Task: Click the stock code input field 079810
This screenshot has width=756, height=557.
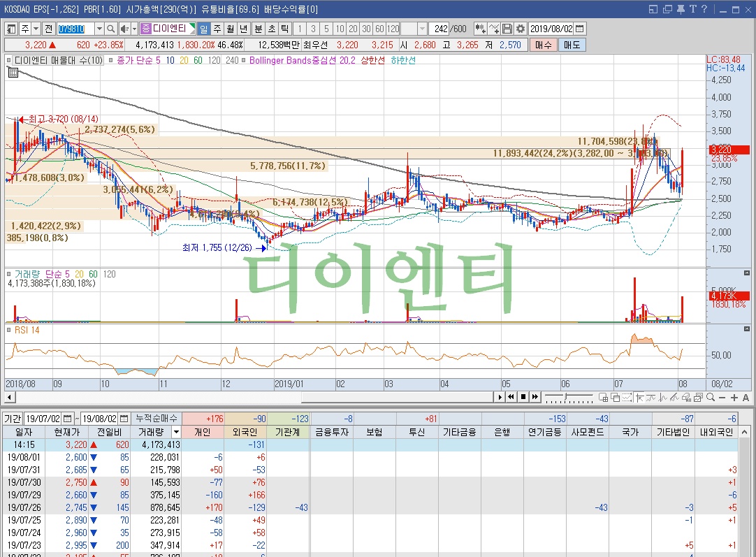Action: (75, 29)
